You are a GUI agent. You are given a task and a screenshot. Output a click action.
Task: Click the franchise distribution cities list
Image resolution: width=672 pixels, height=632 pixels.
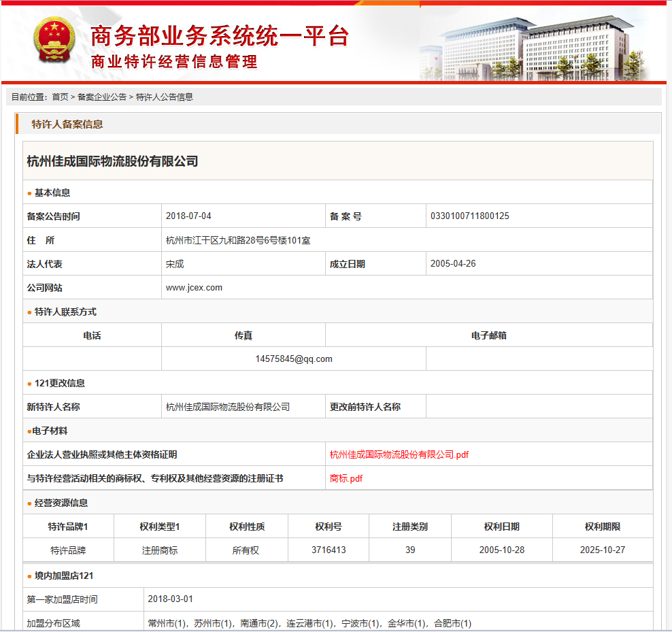[x=309, y=623]
